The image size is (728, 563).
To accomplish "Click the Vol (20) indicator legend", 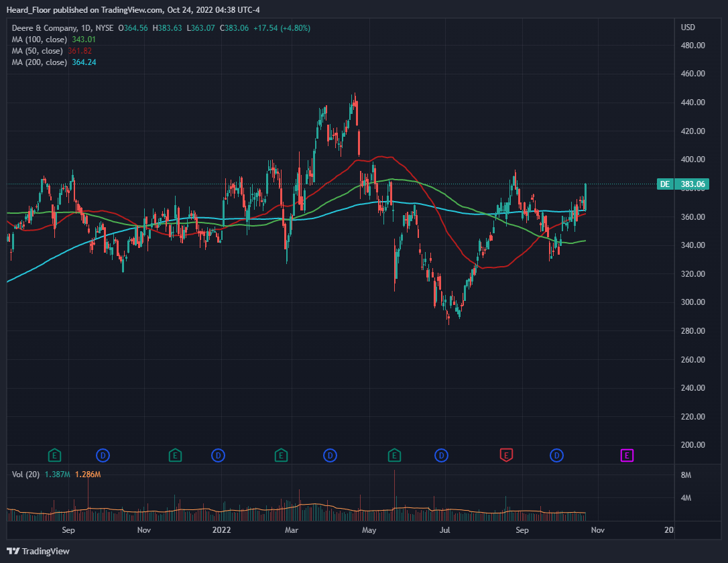I will [x=26, y=475].
